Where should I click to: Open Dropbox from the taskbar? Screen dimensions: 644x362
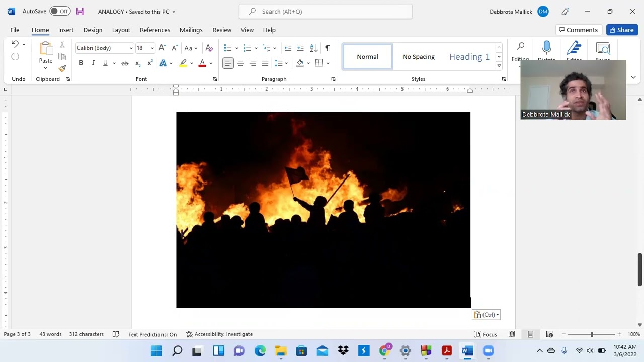[x=343, y=351]
